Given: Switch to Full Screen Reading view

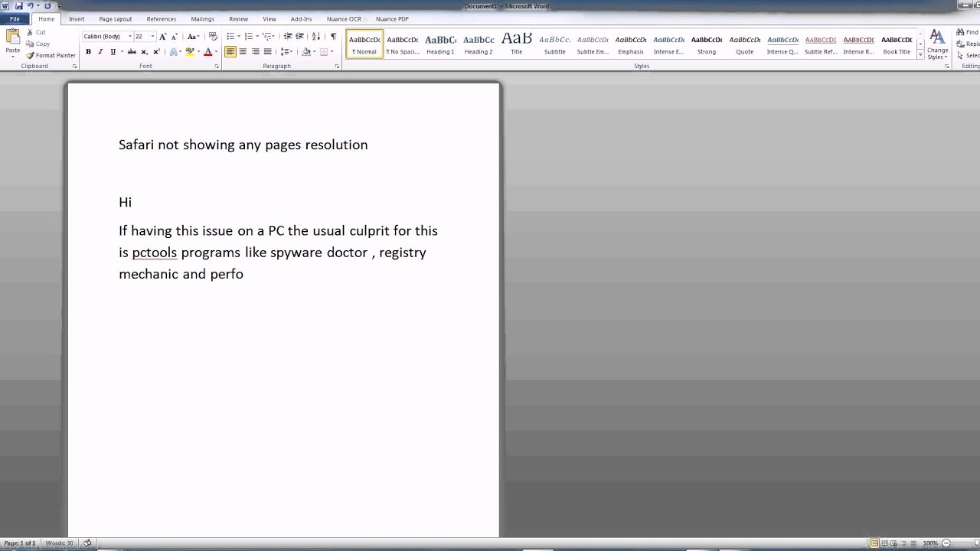Looking at the screenshot, I should click(884, 543).
